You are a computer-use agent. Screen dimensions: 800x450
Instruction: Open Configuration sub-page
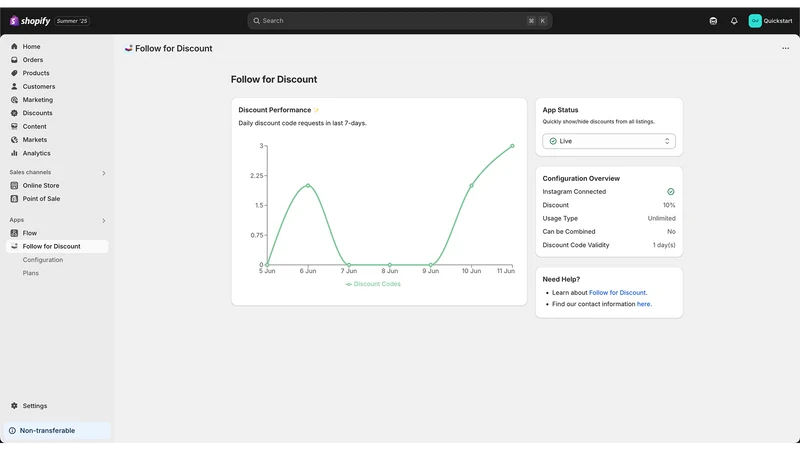[43, 260]
